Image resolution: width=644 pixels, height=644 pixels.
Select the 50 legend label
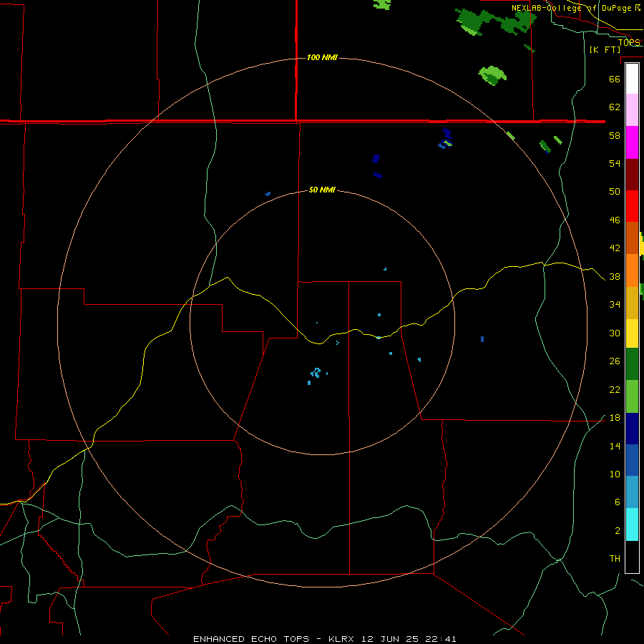615,192
